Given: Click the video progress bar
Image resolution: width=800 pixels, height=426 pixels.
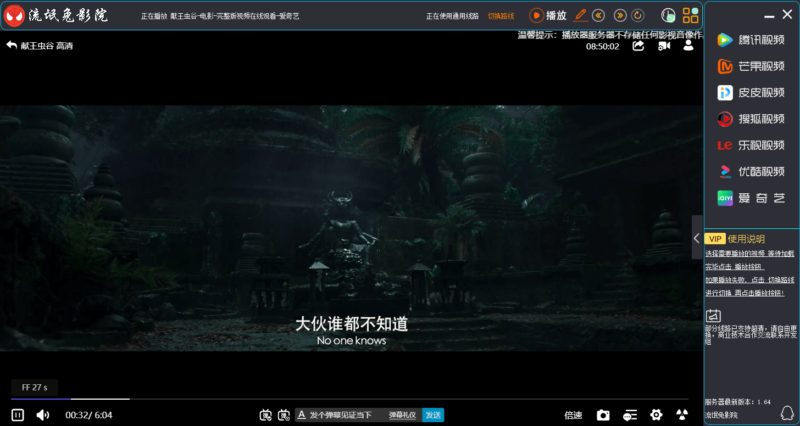Looking at the screenshot, I should (300, 399).
